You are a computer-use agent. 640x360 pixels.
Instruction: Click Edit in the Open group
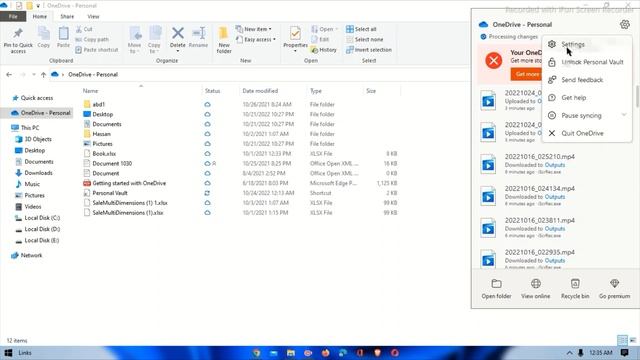320,40
